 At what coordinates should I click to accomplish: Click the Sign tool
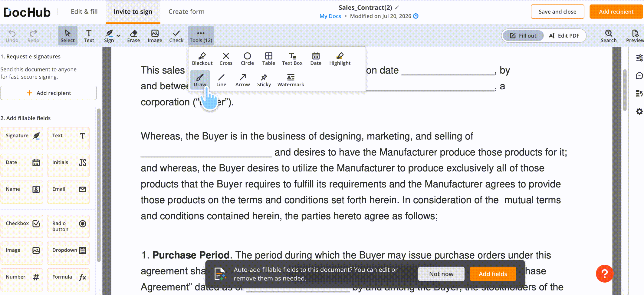coord(109,36)
